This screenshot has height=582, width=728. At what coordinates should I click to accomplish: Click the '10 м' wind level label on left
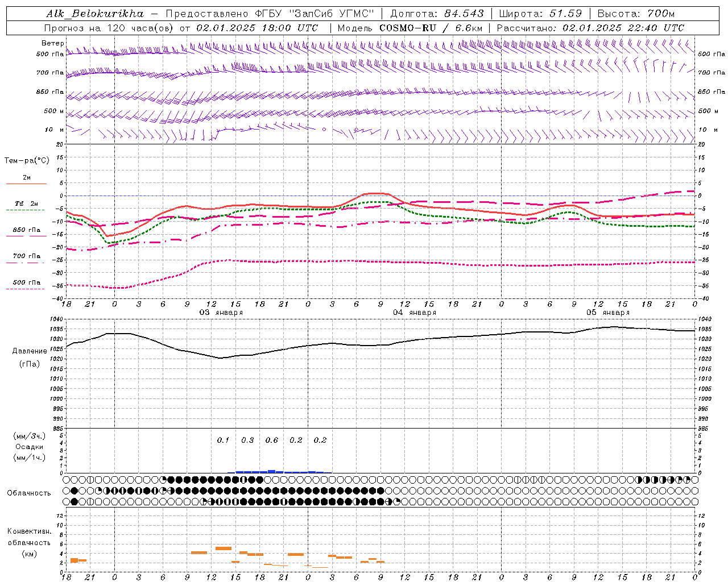[x=55, y=130]
